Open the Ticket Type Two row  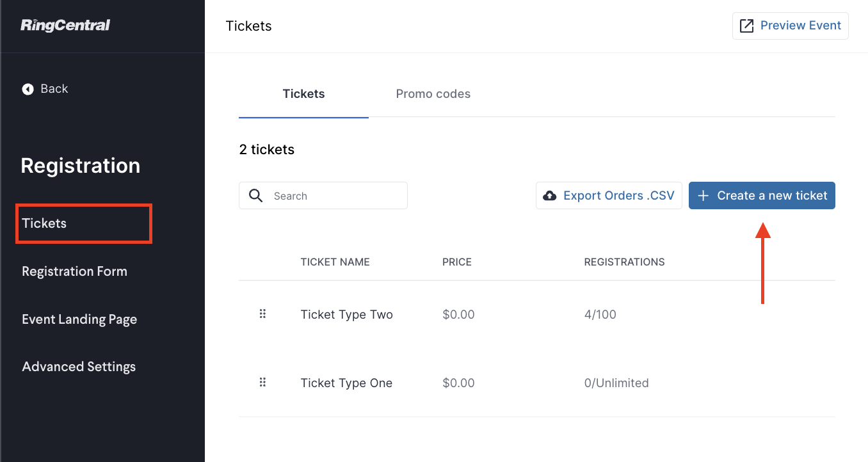pyautogui.click(x=536, y=315)
